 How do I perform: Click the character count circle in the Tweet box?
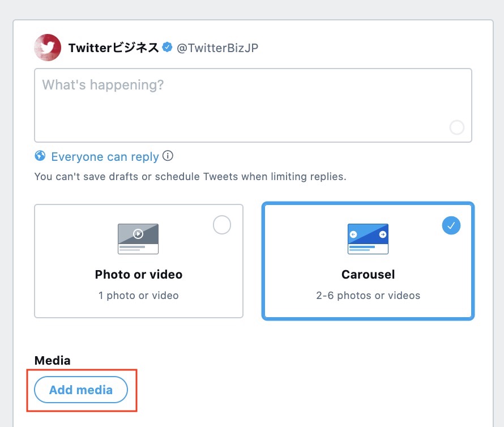tap(457, 127)
